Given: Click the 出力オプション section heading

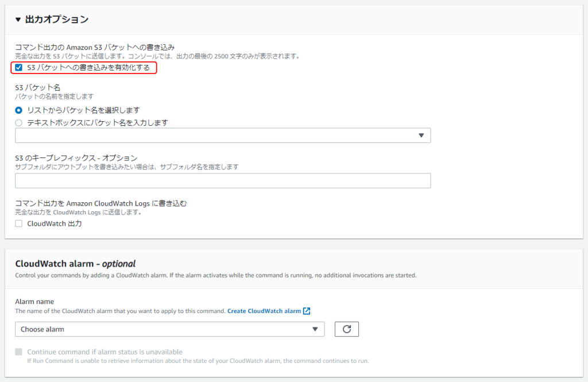Looking at the screenshot, I should tap(57, 20).
